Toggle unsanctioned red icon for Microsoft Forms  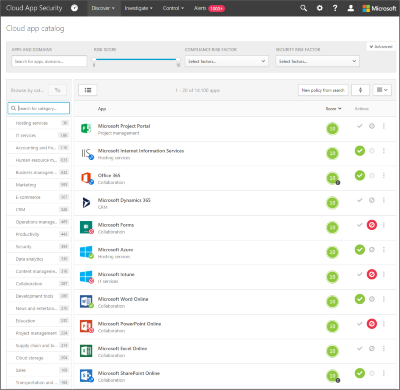point(372,225)
